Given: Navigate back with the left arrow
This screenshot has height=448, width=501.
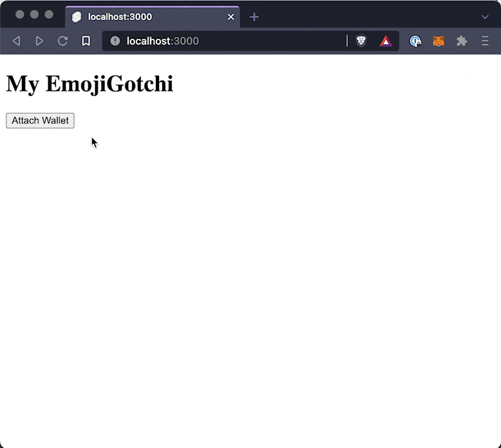Looking at the screenshot, I should click(x=16, y=41).
